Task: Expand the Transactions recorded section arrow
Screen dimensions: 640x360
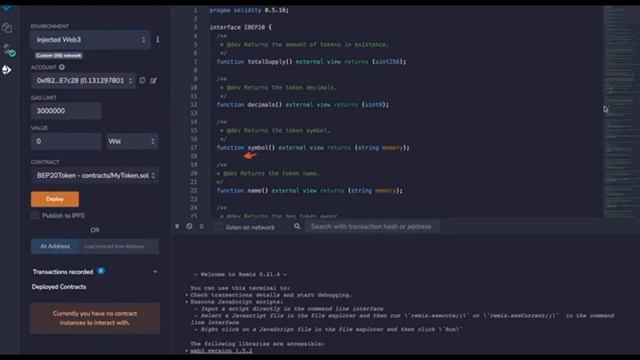Action: click(x=155, y=271)
